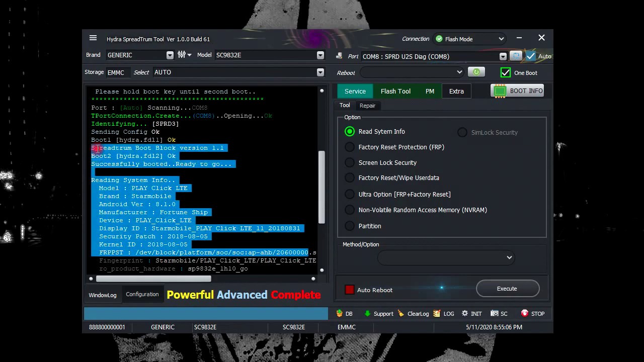644x362 pixels.
Task: Click the log horizontal scrollbar thumb
Action: [153, 279]
